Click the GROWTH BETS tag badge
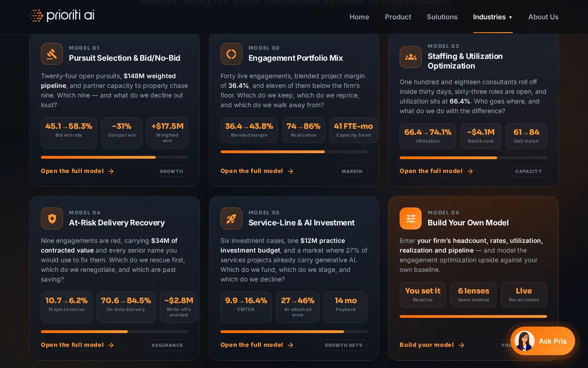This screenshot has width=588, height=368. coord(344,345)
